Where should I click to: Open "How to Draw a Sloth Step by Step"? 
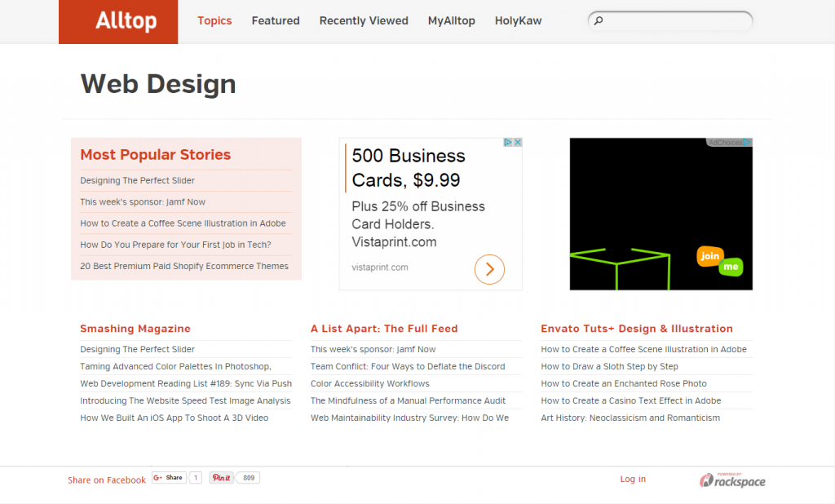(610, 366)
